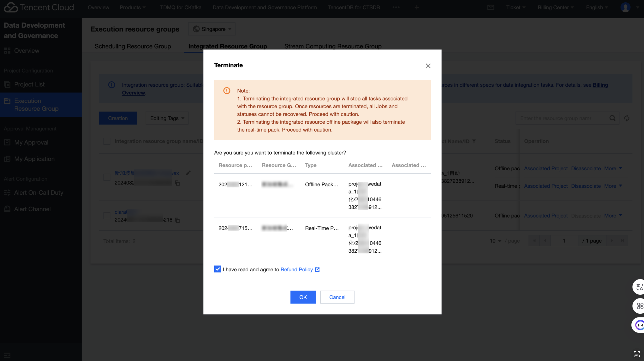Click the mail message icon in header
644x361 pixels.
pyautogui.click(x=491, y=7)
